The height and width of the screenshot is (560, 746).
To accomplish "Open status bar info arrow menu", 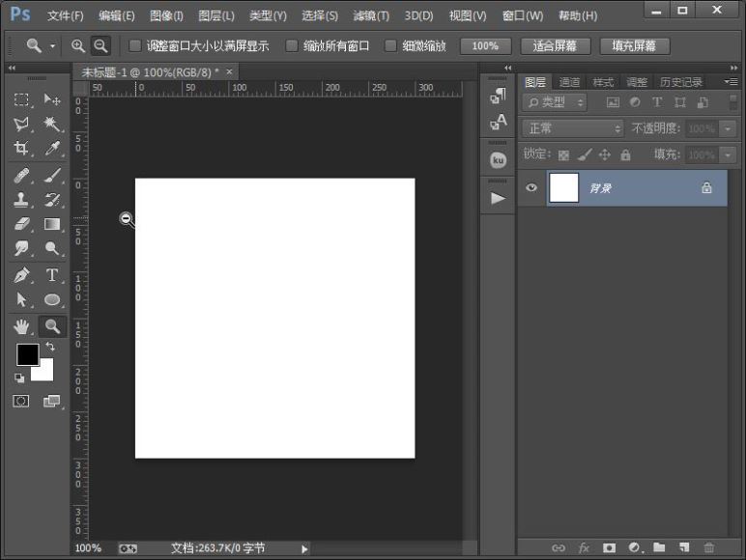I will [304, 549].
